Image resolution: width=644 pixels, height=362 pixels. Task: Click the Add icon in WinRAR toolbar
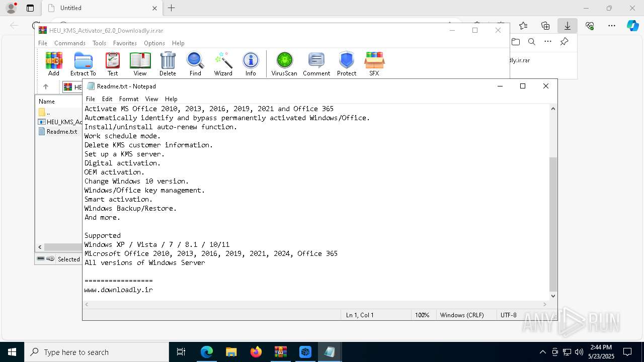tap(54, 64)
